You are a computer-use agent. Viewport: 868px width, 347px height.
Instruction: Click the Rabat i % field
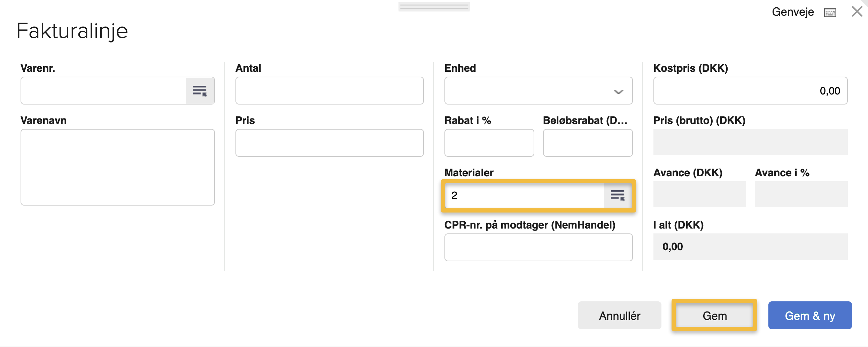[x=489, y=143]
